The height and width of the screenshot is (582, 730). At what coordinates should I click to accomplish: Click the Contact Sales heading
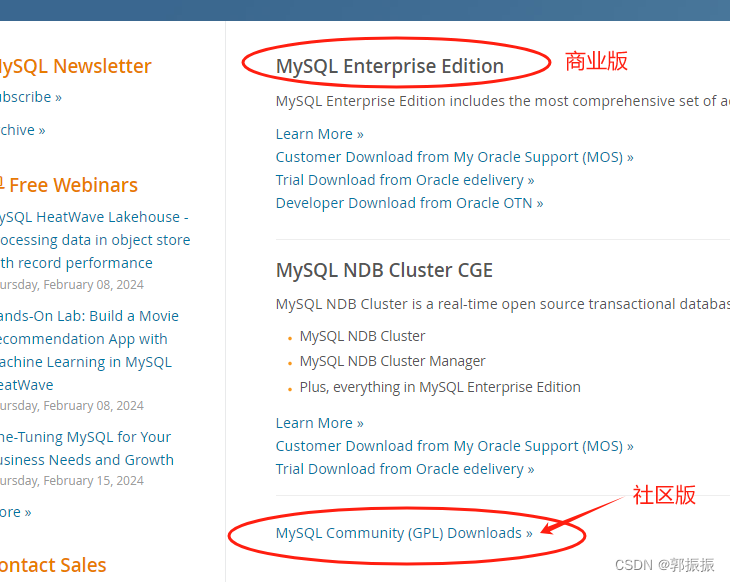click(53, 565)
